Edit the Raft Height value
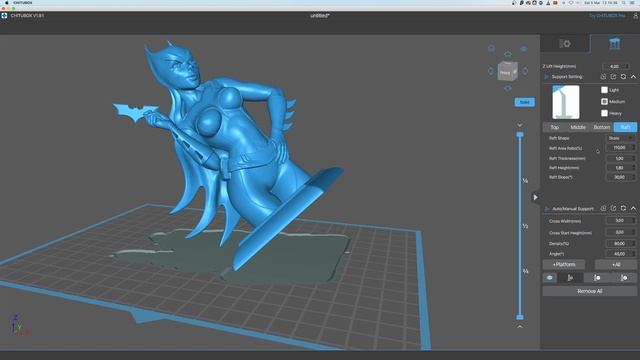 (x=620, y=168)
